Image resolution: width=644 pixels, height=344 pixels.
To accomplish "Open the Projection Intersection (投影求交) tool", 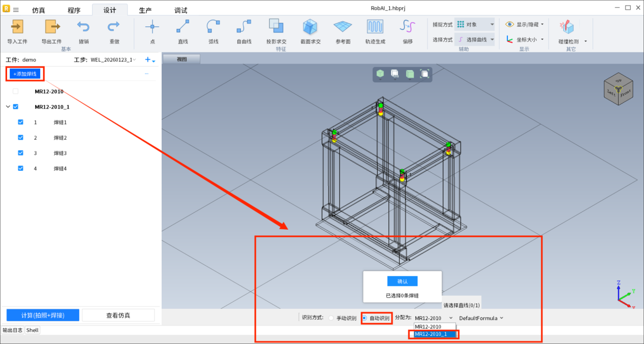I will pos(276,27).
